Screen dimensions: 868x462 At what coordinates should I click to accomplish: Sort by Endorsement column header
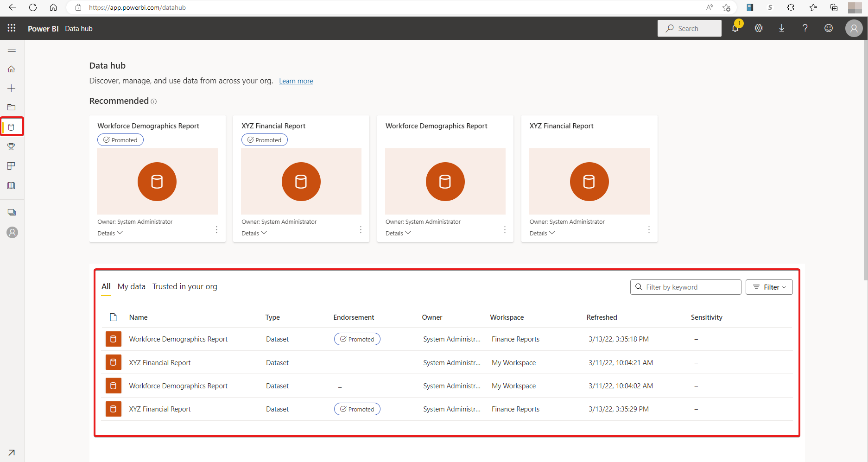pos(354,317)
